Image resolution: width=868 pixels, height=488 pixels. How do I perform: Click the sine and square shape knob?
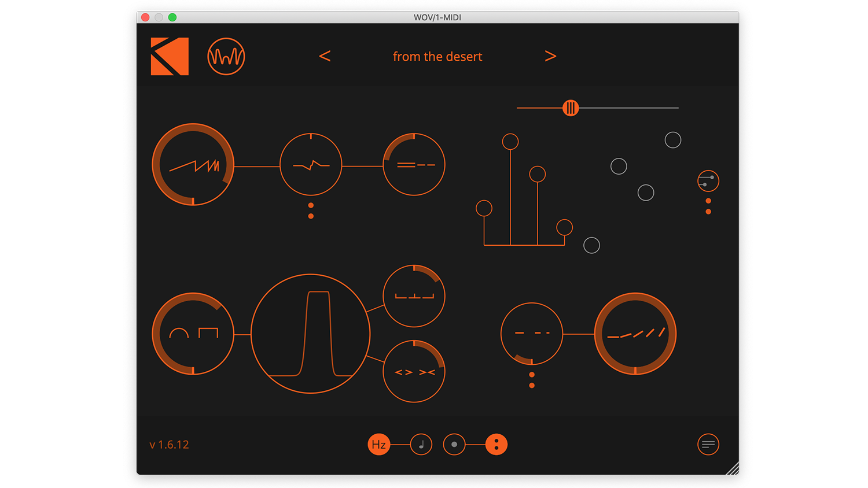193,334
